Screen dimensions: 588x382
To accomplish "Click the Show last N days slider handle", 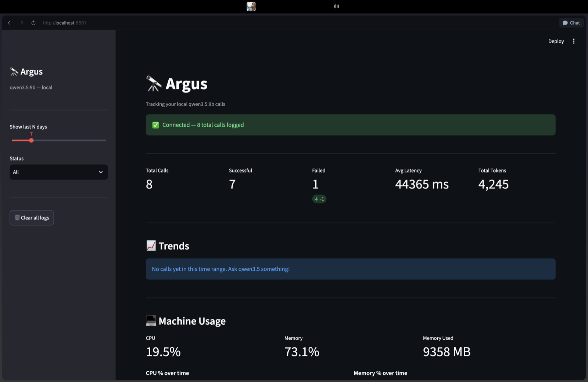I will [31, 140].
